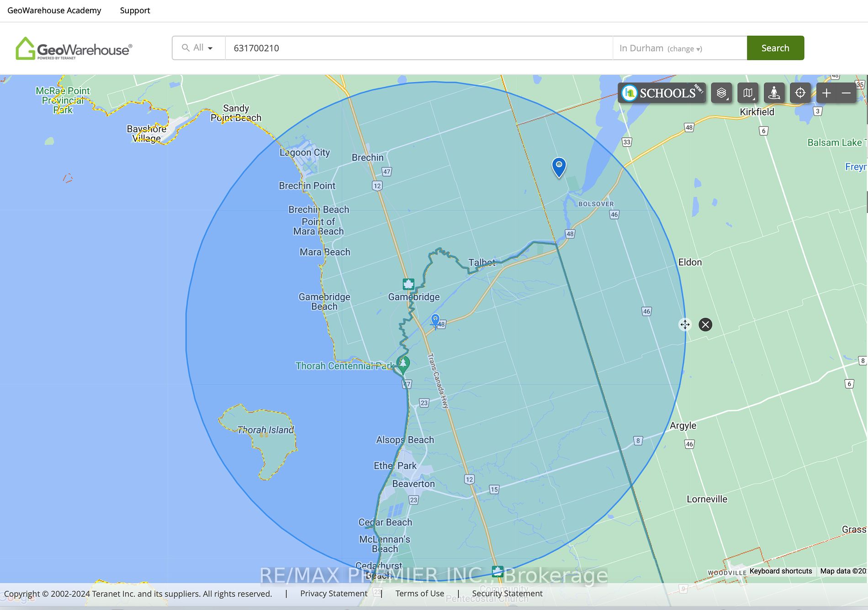Select the small blue pin near Gamebridge

[435, 321]
